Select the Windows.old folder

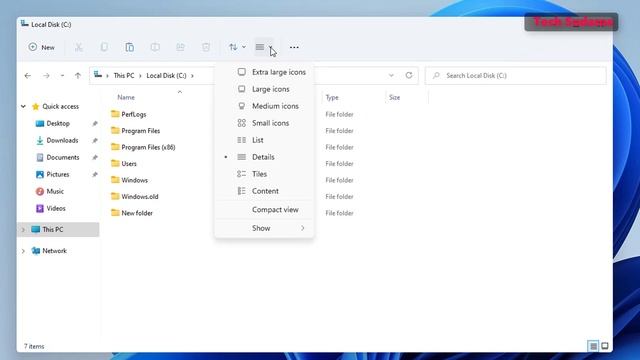135,197
